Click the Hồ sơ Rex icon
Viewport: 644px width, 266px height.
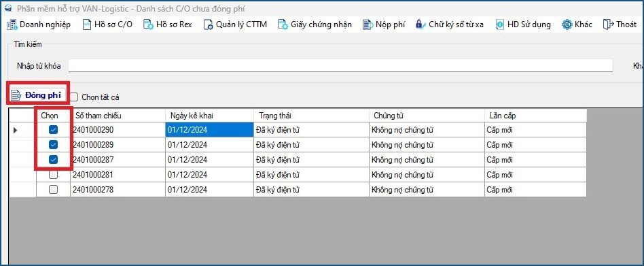click(148, 24)
